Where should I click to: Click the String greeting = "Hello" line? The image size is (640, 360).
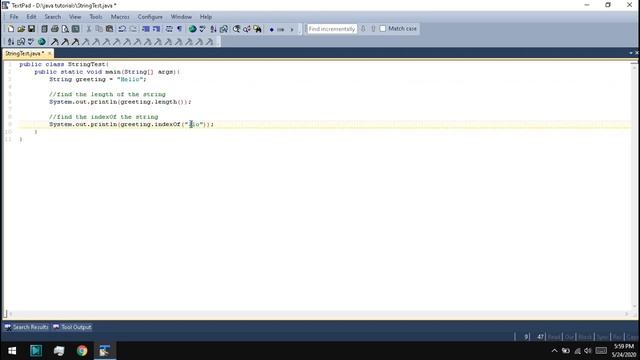(98, 79)
